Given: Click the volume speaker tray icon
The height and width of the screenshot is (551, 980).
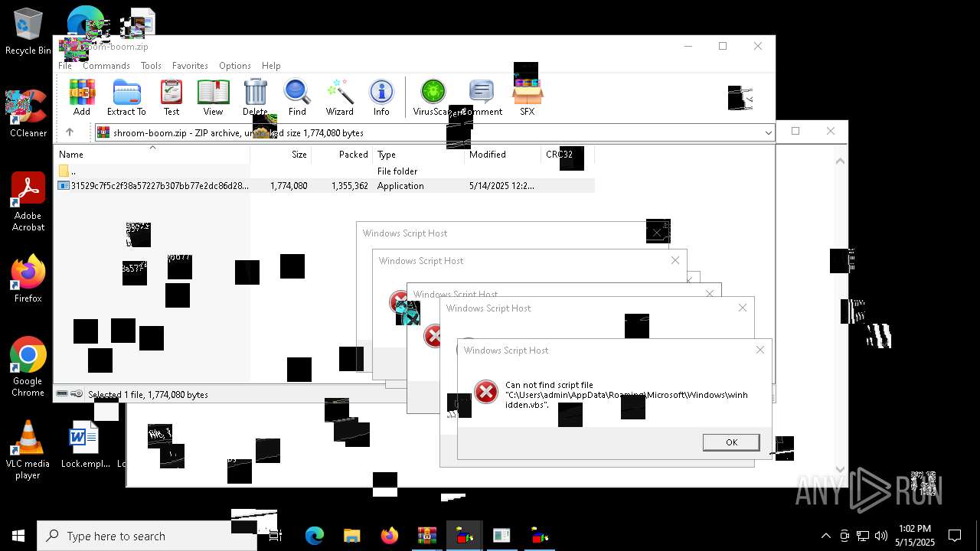Looking at the screenshot, I should point(880,536).
